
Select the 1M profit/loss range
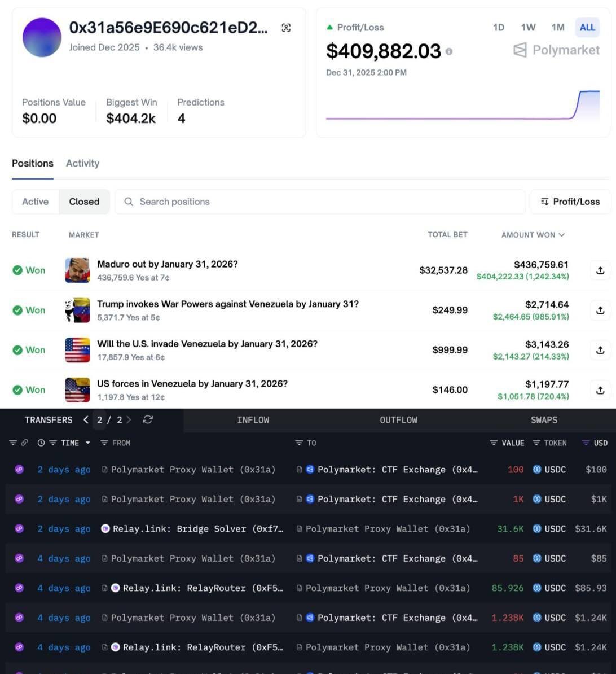557,28
